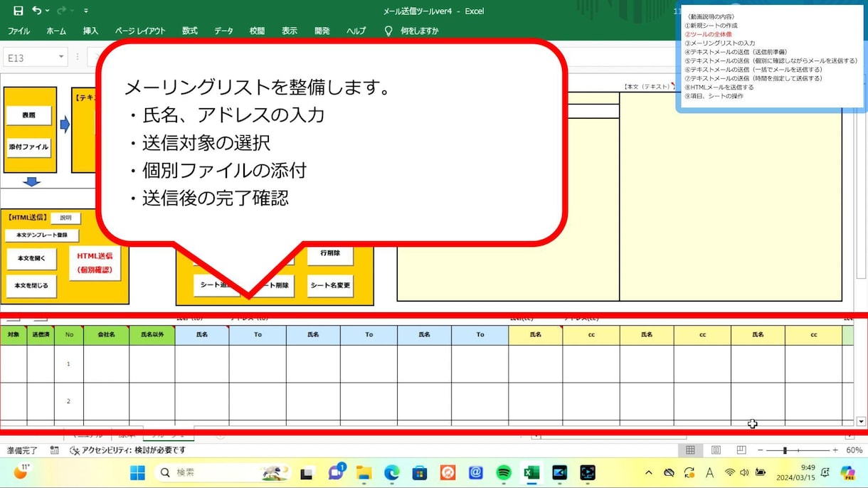Expand the Name Box dropdown arrow

click(x=61, y=58)
